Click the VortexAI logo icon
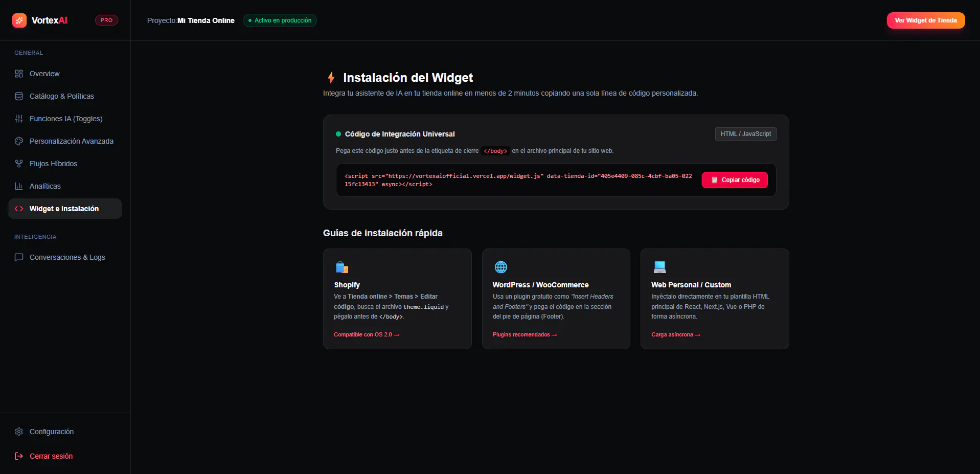This screenshot has width=980, height=474. [19, 20]
